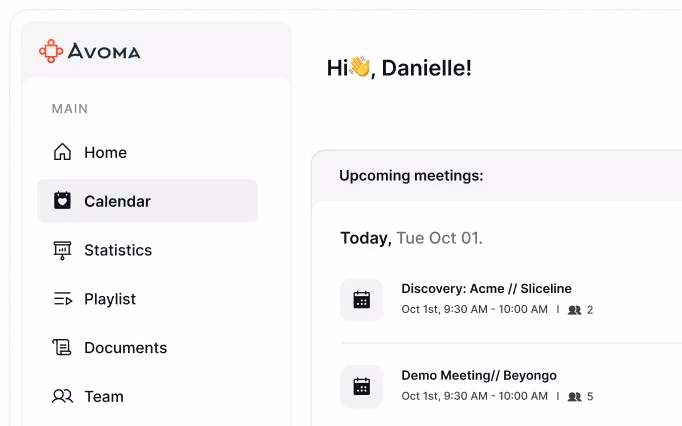
Task: Click attendees icon on Demo Meeting
Action: [574, 396]
